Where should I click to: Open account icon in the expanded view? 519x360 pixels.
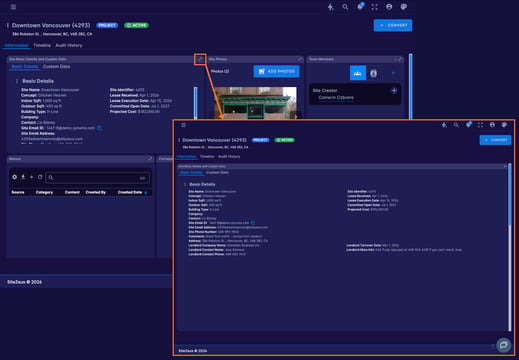coord(492,125)
